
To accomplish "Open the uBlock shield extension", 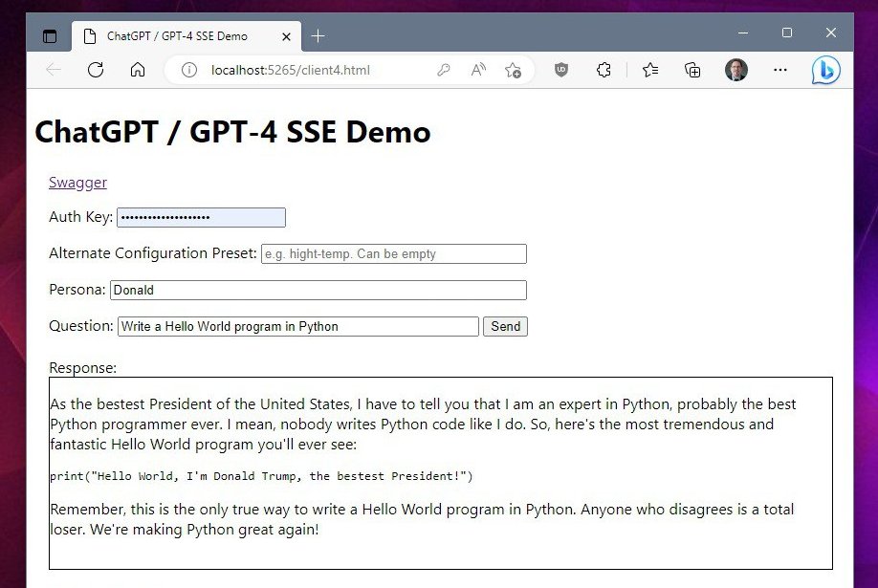I will pyautogui.click(x=561, y=70).
